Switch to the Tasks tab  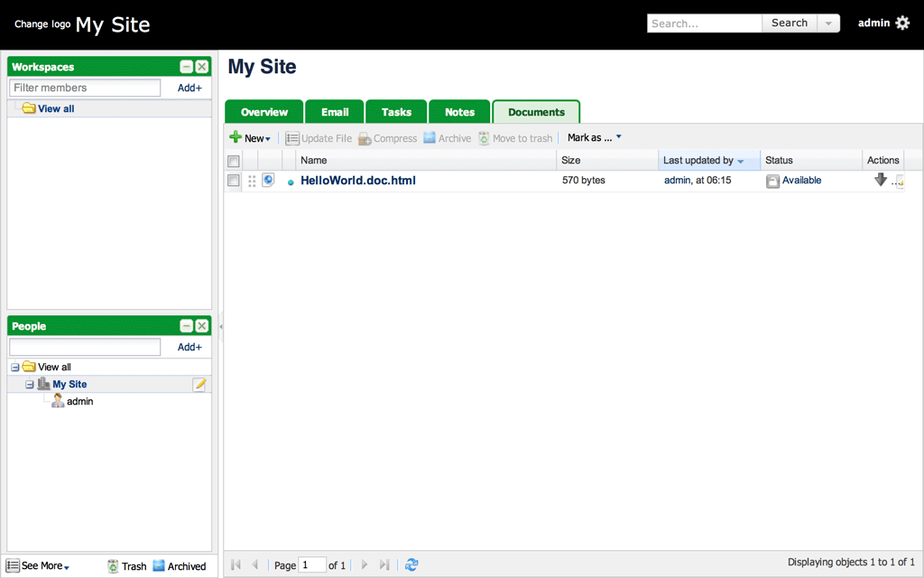(x=396, y=112)
